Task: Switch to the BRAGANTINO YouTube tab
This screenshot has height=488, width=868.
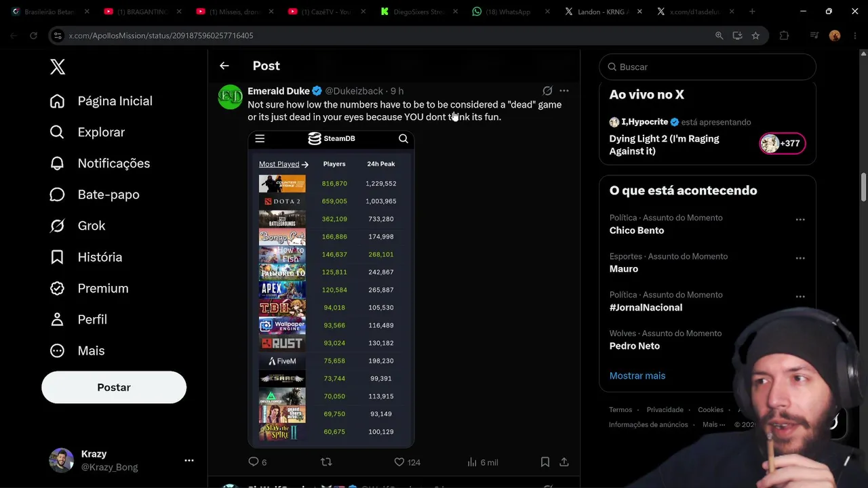Action: click(x=141, y=12)
